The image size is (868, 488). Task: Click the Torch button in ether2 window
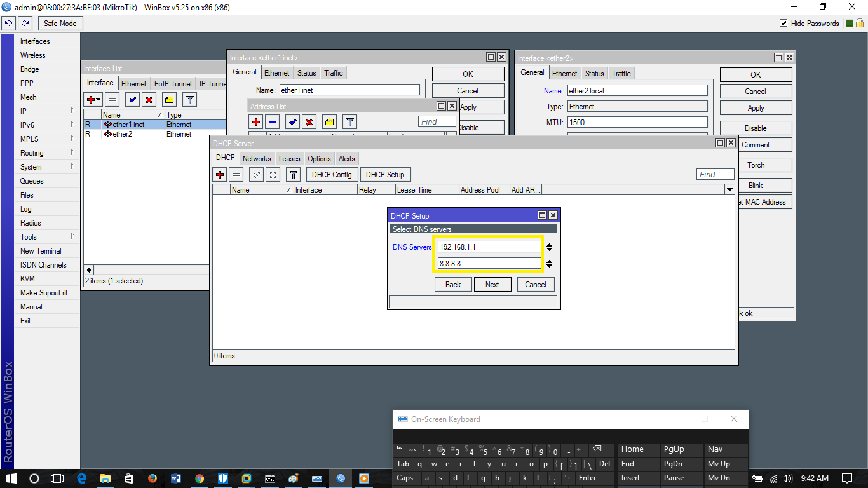point(756,165)
